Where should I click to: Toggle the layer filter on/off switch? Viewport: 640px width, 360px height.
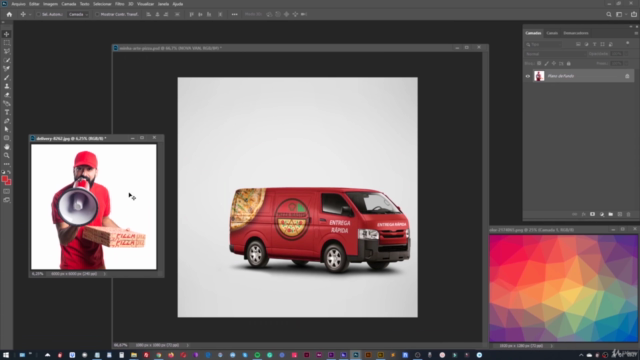(x=628, y=43)
